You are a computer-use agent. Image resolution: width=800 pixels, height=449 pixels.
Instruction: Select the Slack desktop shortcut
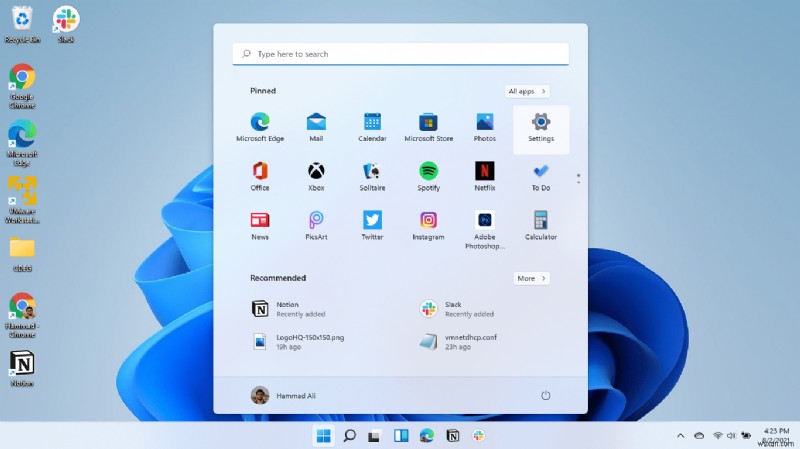(66, 24)
